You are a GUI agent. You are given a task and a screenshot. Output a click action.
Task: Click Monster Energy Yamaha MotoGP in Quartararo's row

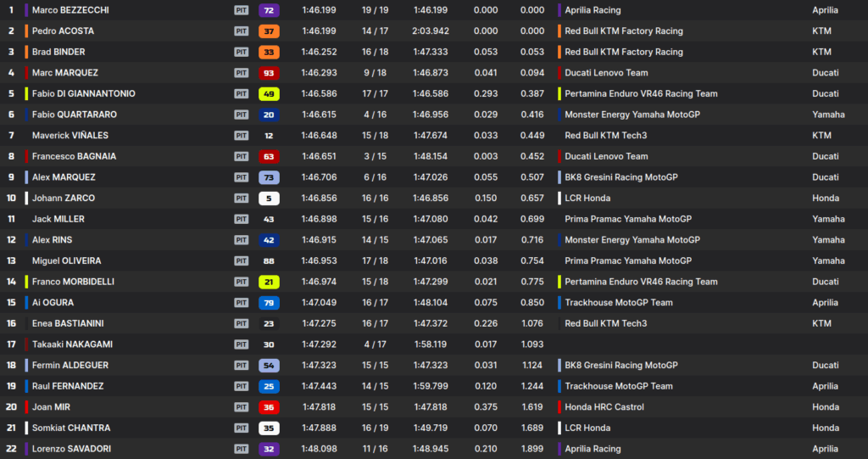pyautogui.click(x=632, y=115)
